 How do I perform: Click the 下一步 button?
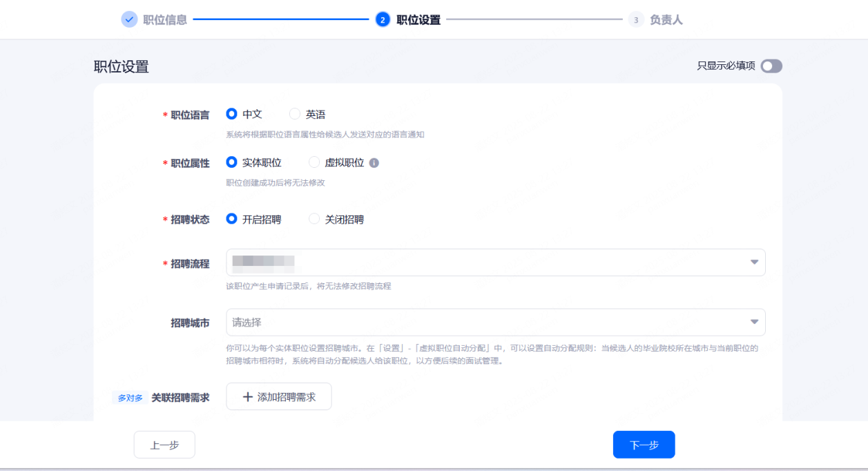coord(644,445)
